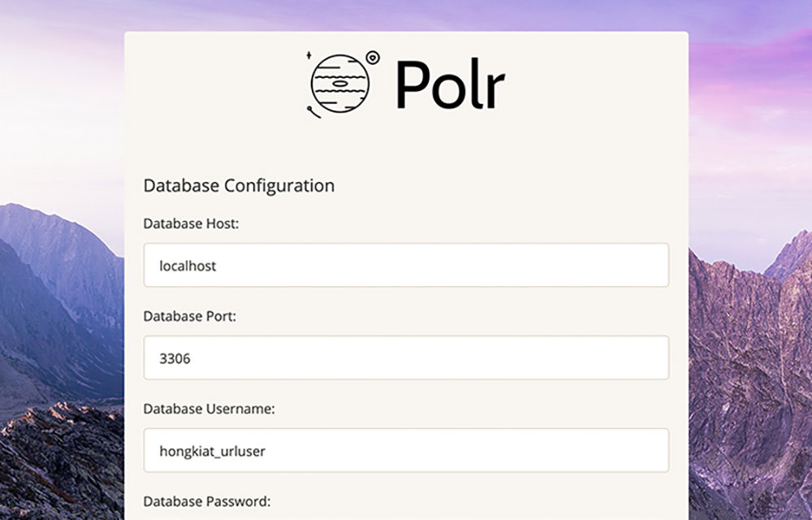This screenshot has width=812, height=520.
Task: Click the Database Host label
Action: 191,223
